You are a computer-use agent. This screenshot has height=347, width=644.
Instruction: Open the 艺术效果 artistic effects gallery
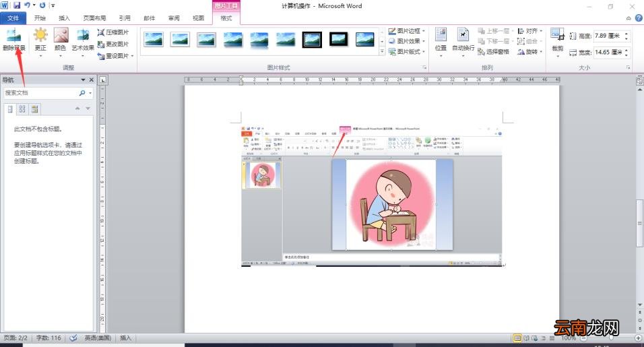pos(83,42)
